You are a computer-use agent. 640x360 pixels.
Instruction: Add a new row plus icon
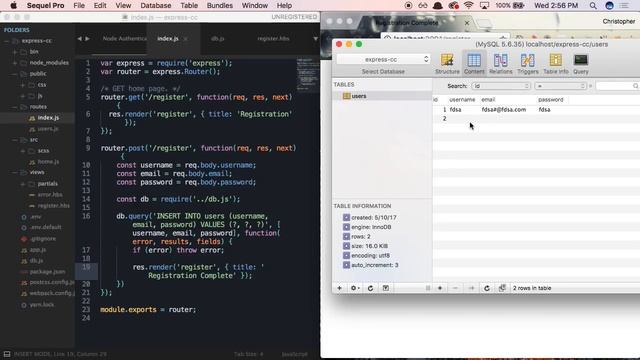click(x=440, y=288)
